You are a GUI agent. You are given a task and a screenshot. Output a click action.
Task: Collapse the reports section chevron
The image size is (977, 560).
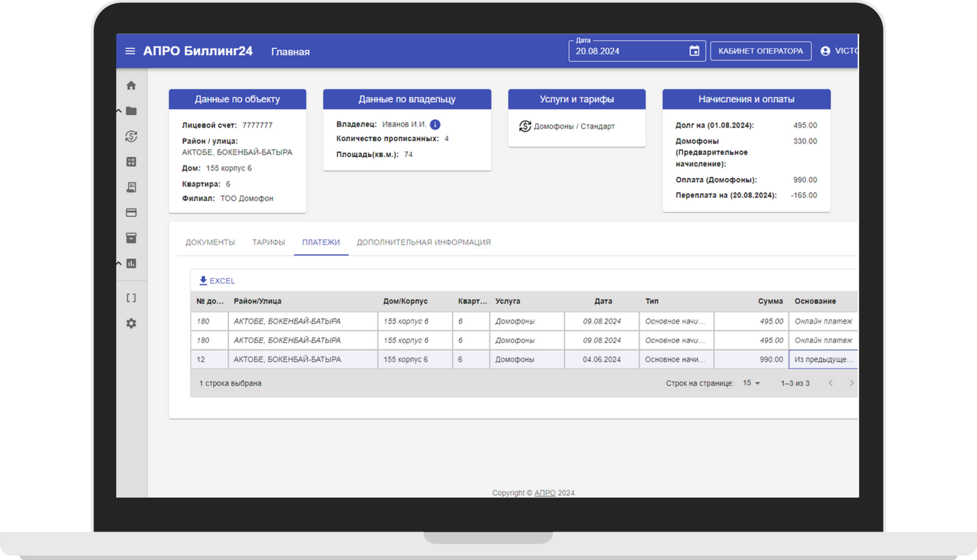click(x=119, y=263)
